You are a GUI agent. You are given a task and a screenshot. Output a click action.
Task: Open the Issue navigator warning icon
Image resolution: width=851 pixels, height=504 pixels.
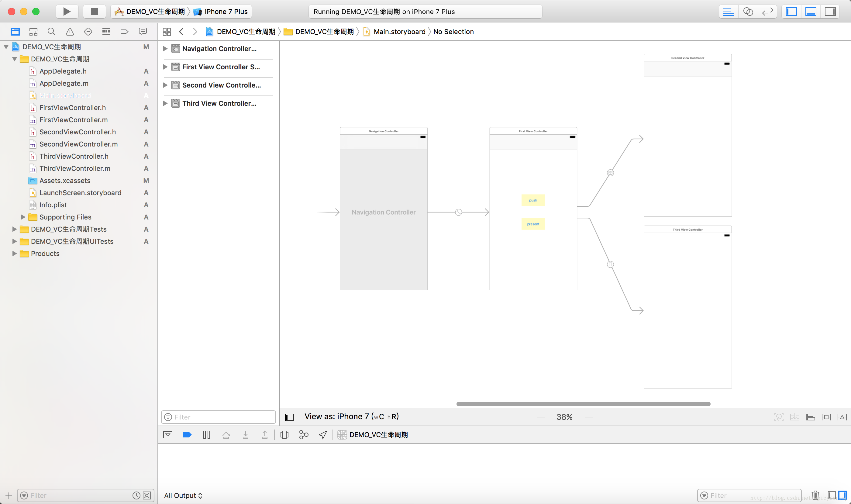pyautogui.click(x=70, y=32)
